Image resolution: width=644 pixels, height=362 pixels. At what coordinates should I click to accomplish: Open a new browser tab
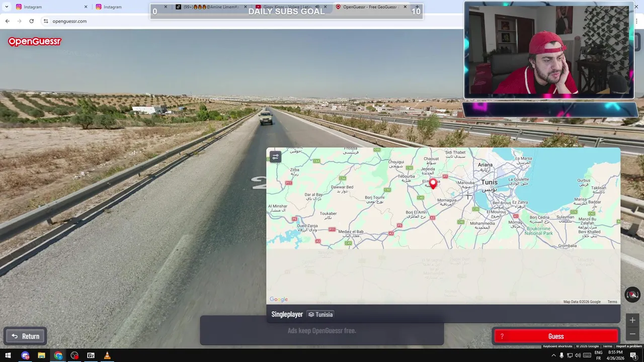click(417, 7)
